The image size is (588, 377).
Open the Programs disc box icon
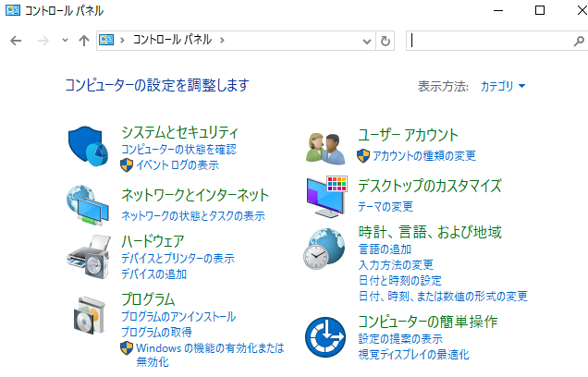coord(88,315)
